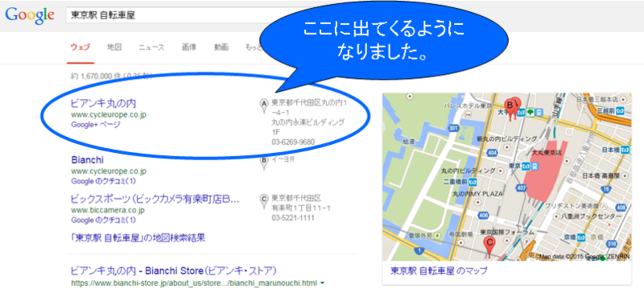Open the ニュース tab
The image size is (644, 289).
click(151, 48)
